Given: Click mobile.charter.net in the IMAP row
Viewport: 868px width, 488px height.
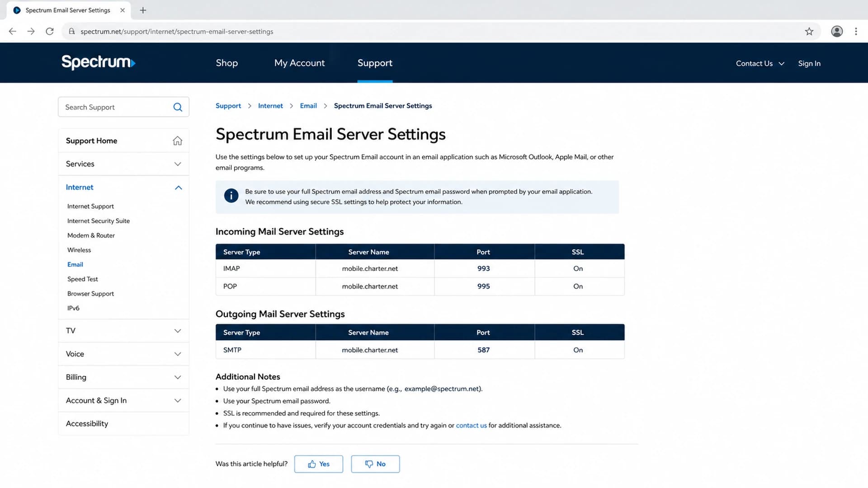Looking at the screenshot, I should click(370, 268).
